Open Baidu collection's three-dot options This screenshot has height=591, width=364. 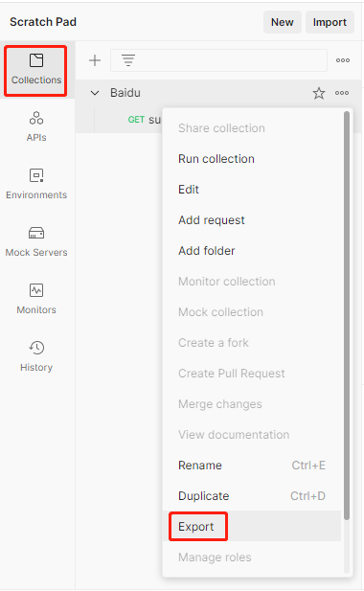(342, 93)
